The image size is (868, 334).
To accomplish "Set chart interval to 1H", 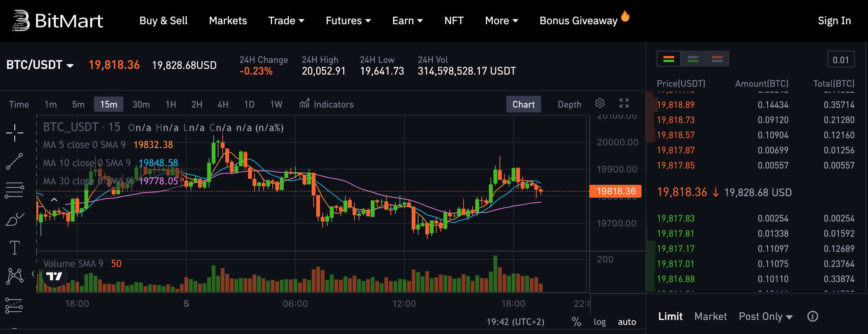I will point(171,104).
